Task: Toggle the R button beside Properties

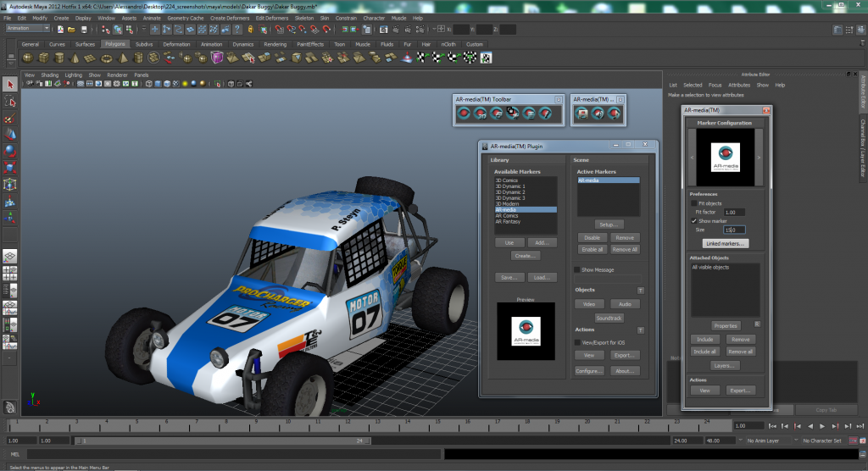Action: [x=757, y=324]
